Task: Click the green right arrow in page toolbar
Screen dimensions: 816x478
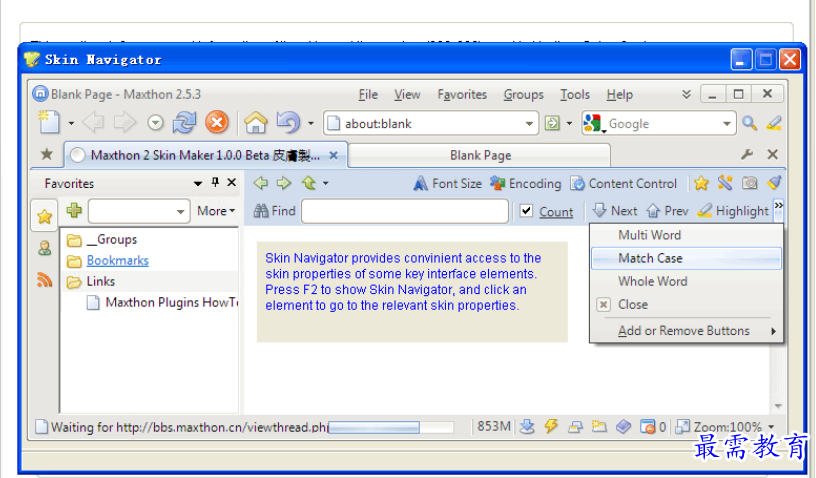Action: 284,183
